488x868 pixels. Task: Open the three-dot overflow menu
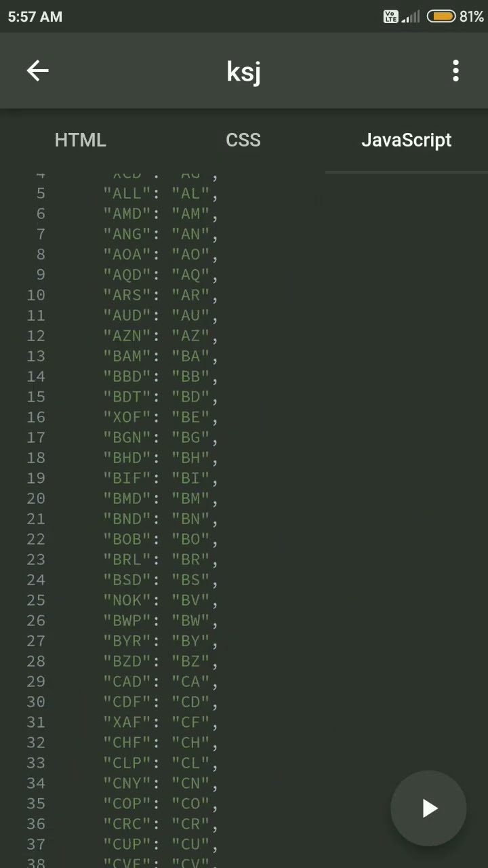pyautogui.click(x=456, y=71)
